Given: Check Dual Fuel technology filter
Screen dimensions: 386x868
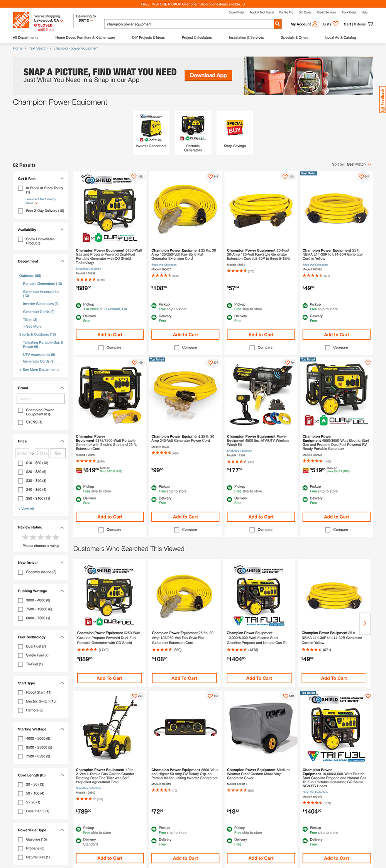Looking at the screenshot, I should 20,646.
